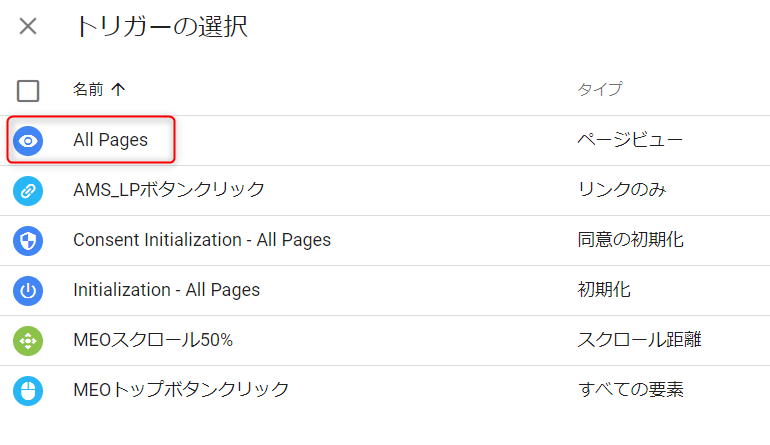Click the power icon for Initialization trigger
Screen dimensions: 770x445
pos(28,291)
